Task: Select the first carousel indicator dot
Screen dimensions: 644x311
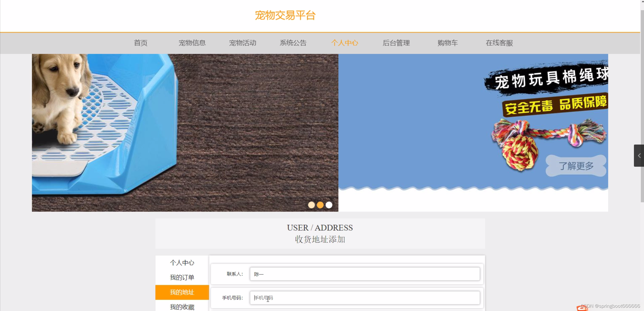Action: click(311, 205)
